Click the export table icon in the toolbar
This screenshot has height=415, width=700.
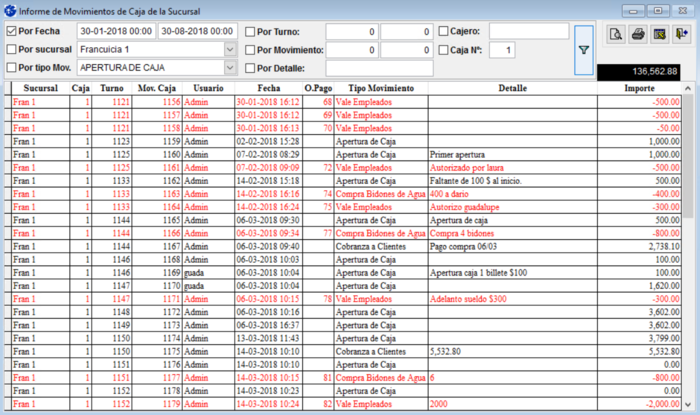pyautogui.click(x=659, y=35)
